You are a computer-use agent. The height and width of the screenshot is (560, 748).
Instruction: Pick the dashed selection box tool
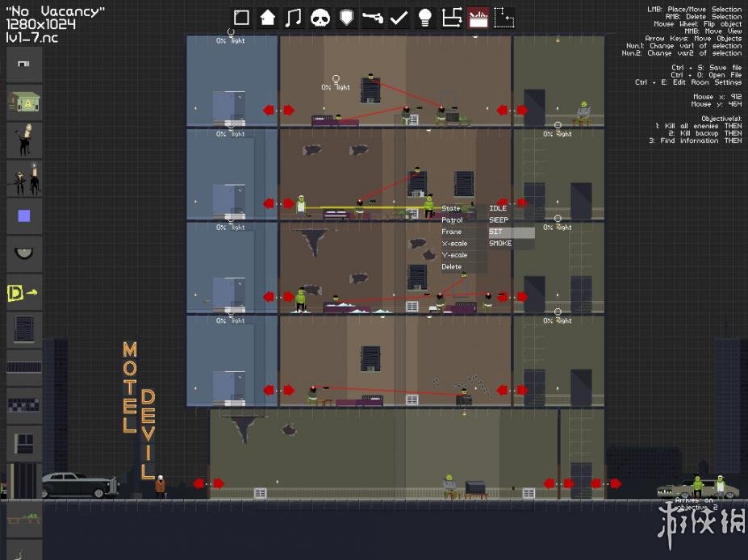(504, 18)
